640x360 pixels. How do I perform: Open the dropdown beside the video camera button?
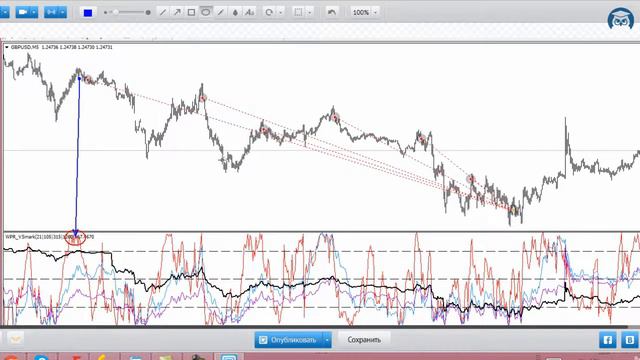coord(34,12)
